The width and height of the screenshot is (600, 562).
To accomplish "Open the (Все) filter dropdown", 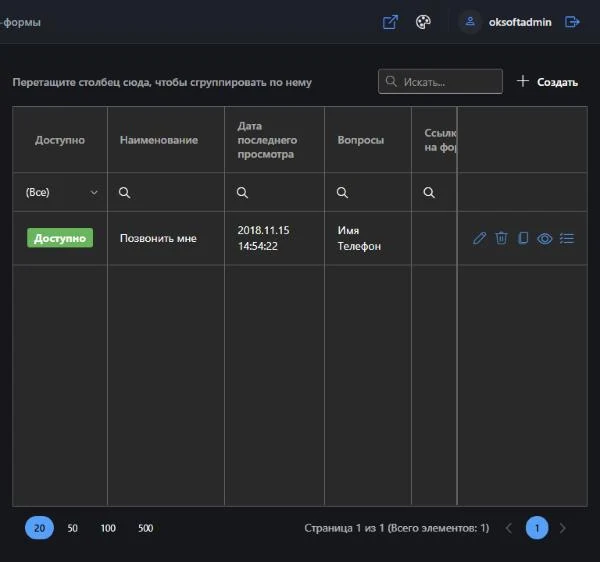I will point(60,192).
